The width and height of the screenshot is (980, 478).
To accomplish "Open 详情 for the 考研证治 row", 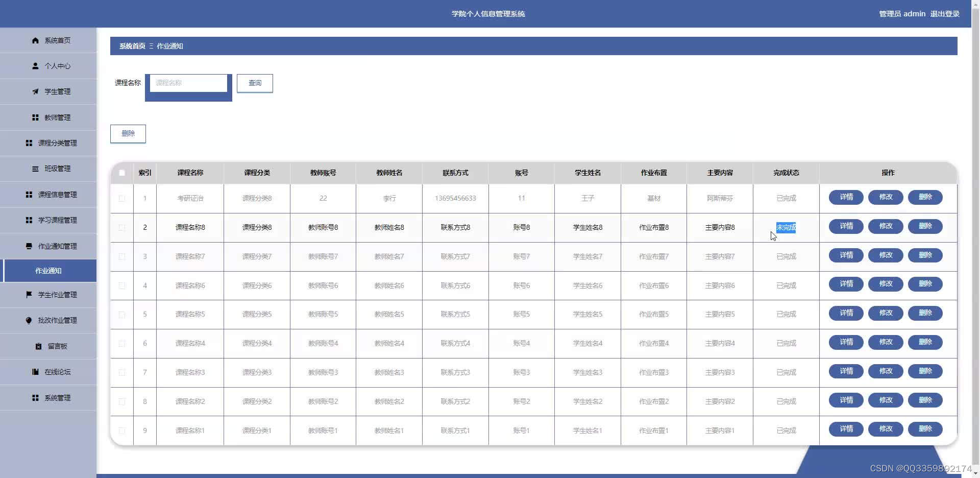I will [x=846, y=197].
